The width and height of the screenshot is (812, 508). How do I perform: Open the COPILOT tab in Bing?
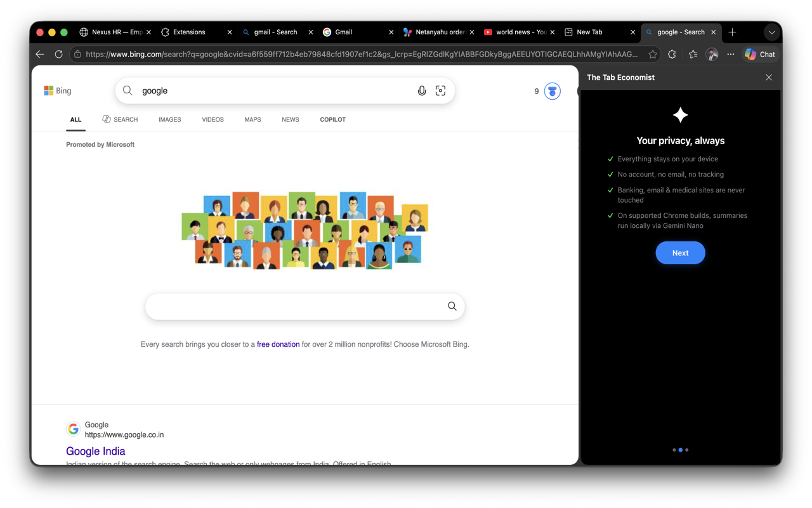click(x=332, y=119)
